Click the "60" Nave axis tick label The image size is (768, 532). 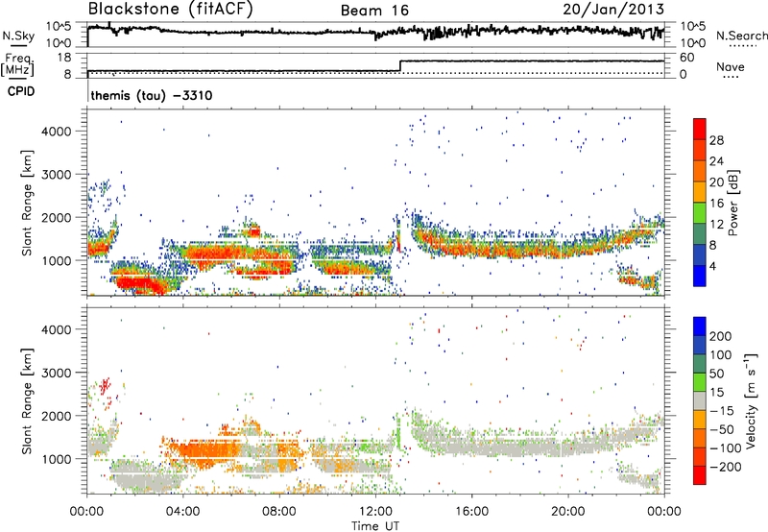pyautogui.click(x=686, y=58)
